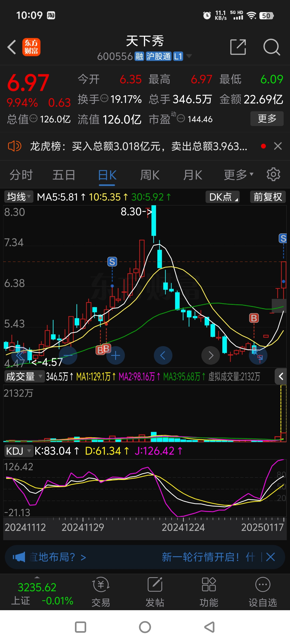Viewport: 290px width, 644px height.
Task: Tap the J:126.42 value
Action: 158,451
